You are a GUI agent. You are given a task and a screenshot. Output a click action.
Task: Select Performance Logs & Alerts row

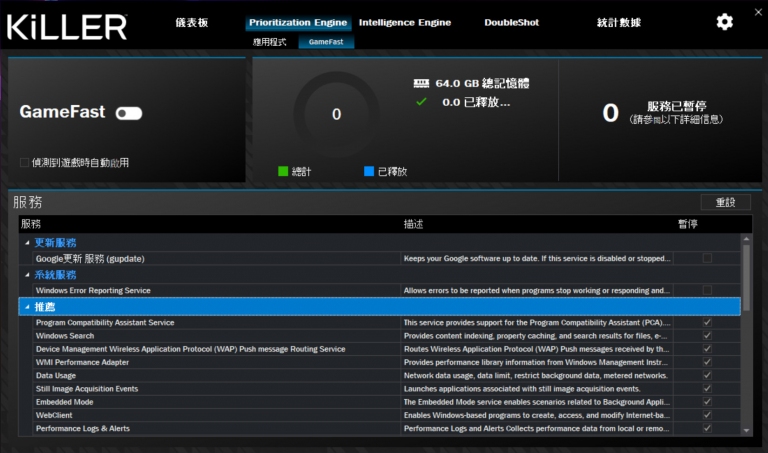point(387,428)
